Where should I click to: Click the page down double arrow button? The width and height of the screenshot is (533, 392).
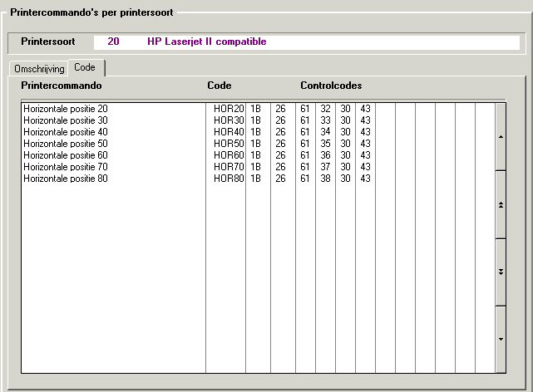pos(501,272)
